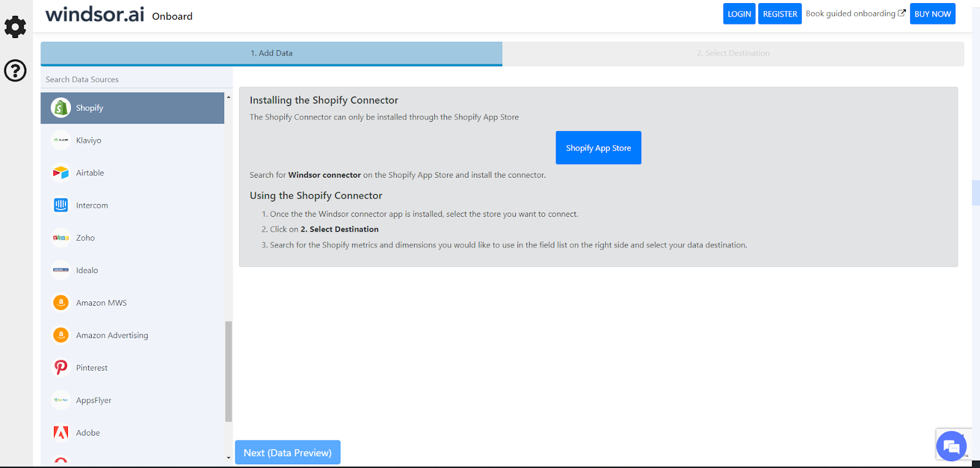Select Klaviyo in the data source list
This screenshot has width=980, height=468.
coord(132,140)
